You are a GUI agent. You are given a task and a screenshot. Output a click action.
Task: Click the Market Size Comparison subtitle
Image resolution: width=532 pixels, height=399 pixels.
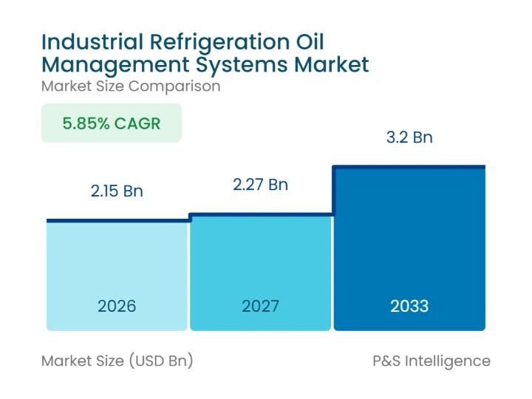coord(131,86)
